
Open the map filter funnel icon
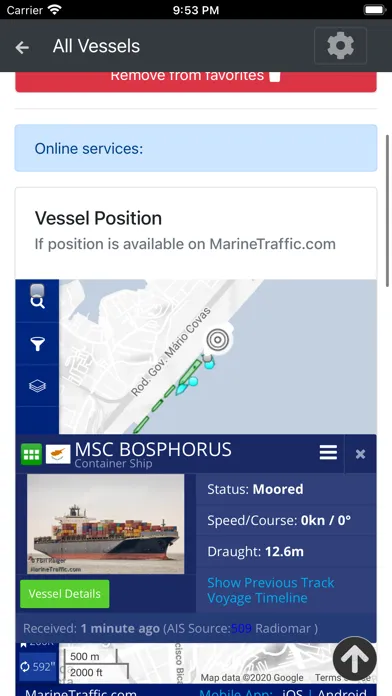(x=37, y=344)
